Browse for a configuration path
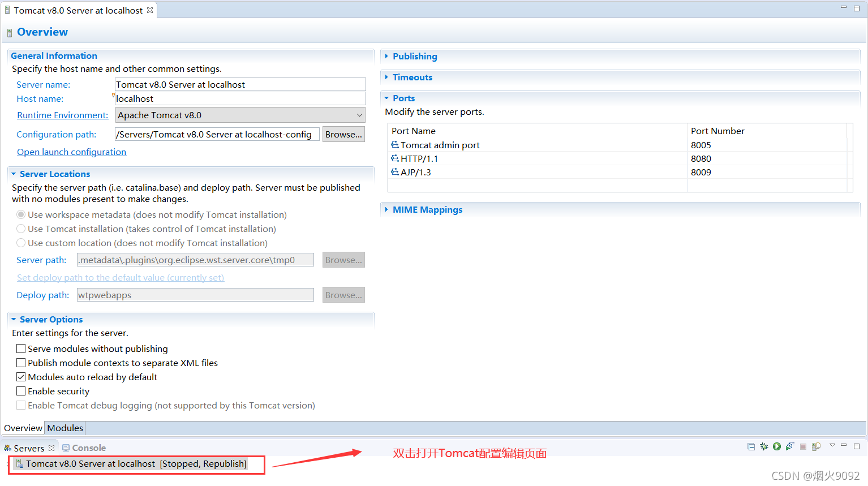This screenshot has height=486, width=868. point(343,134)
